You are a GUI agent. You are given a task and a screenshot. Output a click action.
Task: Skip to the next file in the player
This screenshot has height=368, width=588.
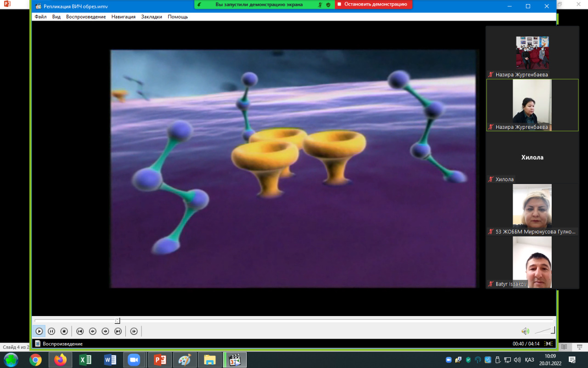(118, 331)
